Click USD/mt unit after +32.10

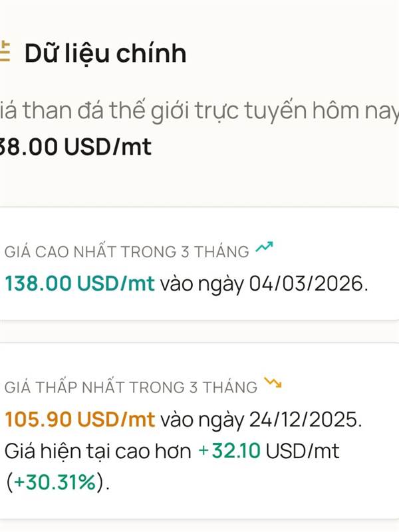pyautogui.click(x=303, y=452)
